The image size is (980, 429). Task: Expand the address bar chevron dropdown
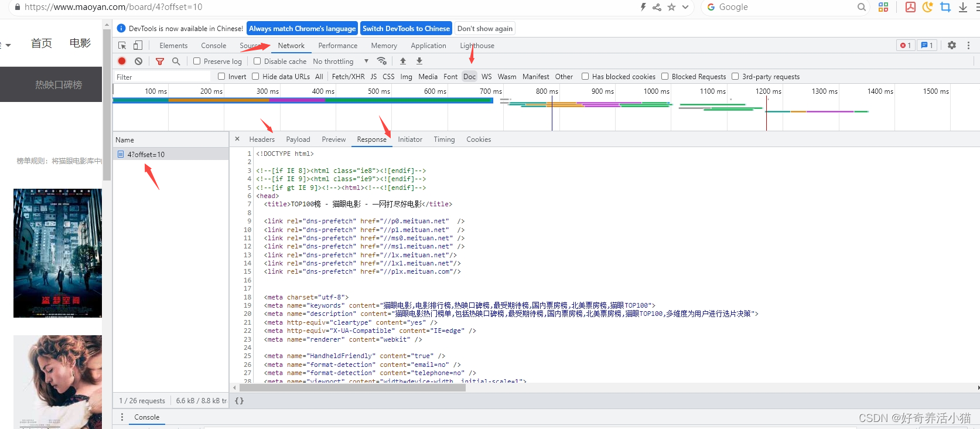[685, 7]
